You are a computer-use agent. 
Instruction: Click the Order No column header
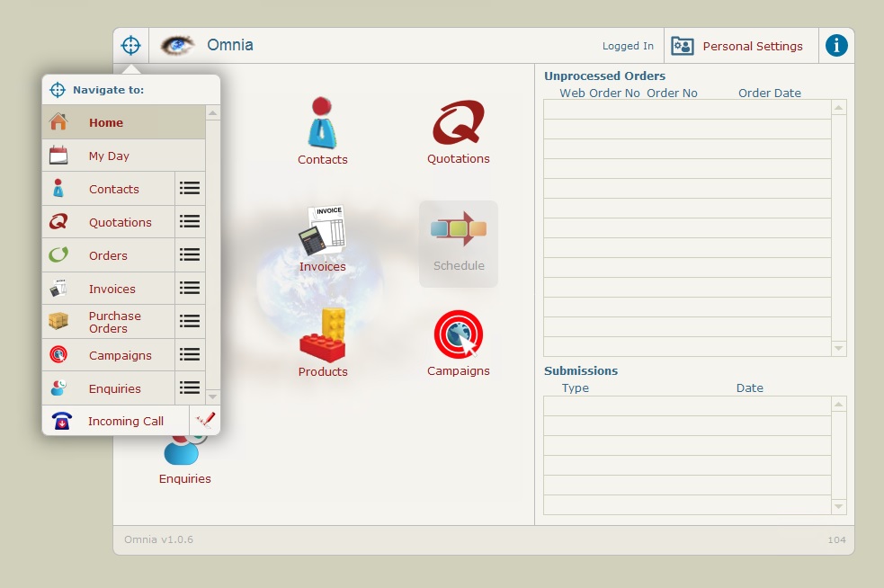pyautogui.click(x=672, y=93)
